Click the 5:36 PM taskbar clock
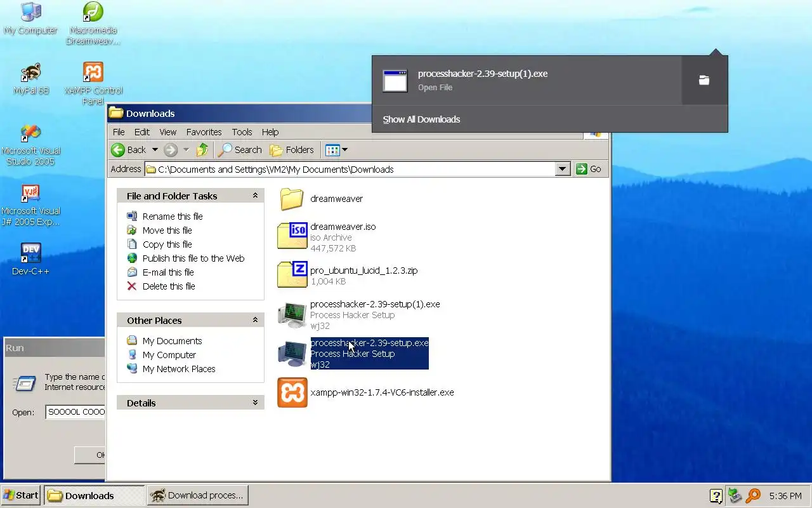Viewport: 812px width, 508px height. coord(785,496)
